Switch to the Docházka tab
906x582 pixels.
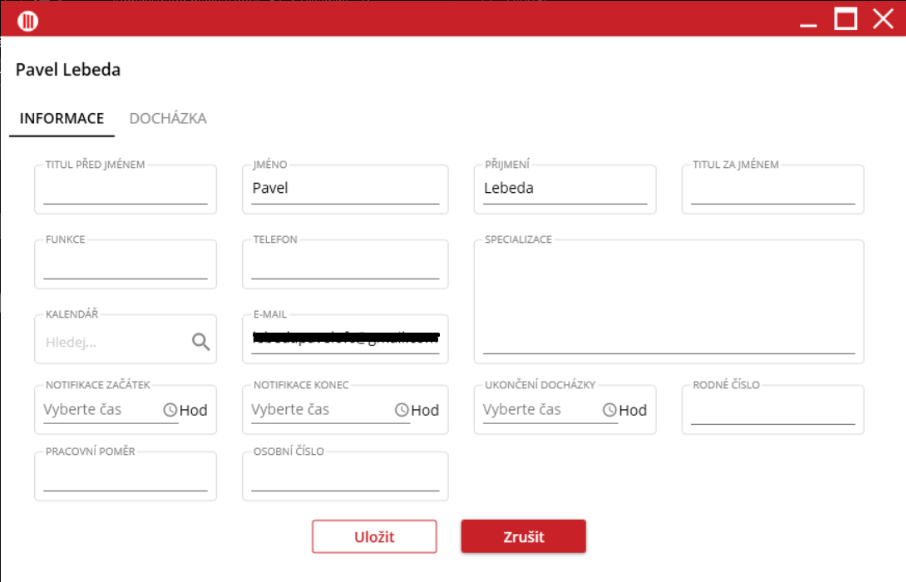(x=168, y=118)
